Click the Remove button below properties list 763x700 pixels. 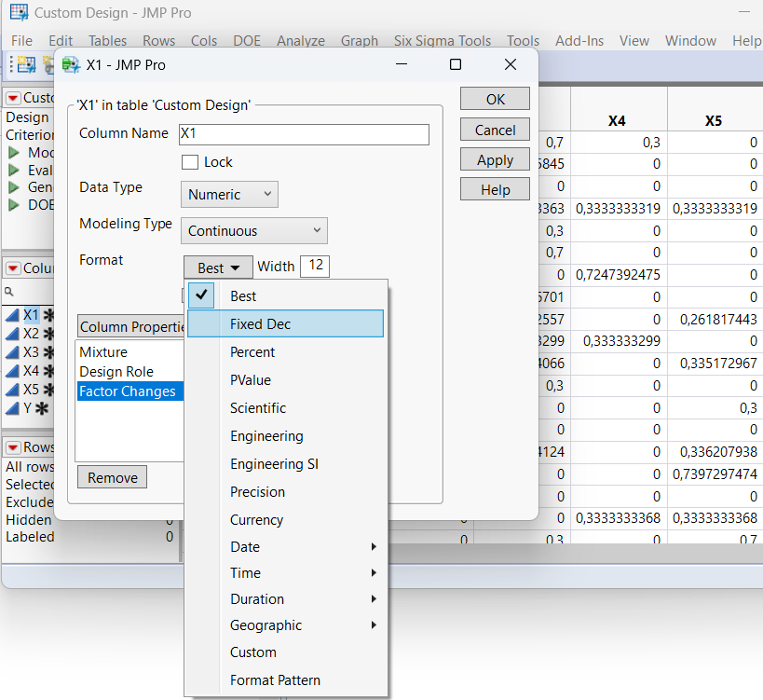tap(111, 476)
